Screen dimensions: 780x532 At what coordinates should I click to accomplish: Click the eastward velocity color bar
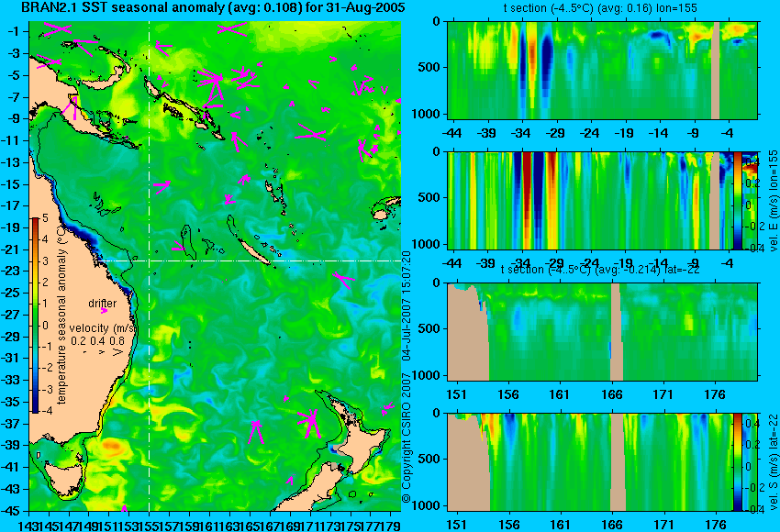(x=737, y=200)
